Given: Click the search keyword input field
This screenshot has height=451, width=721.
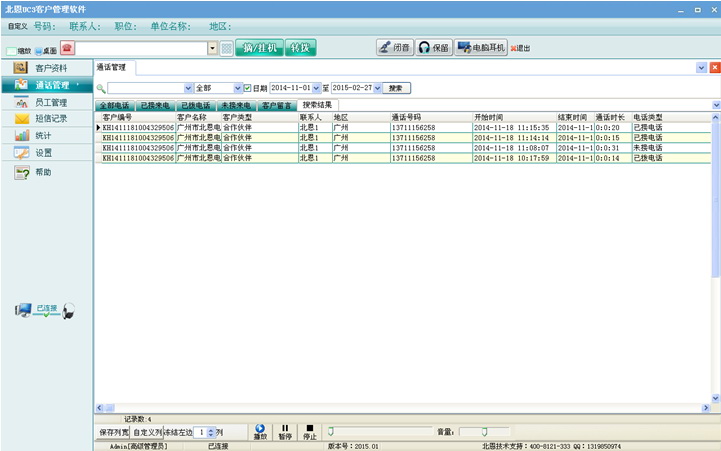Looking at the screenshot, I should [x=146, y=88].
